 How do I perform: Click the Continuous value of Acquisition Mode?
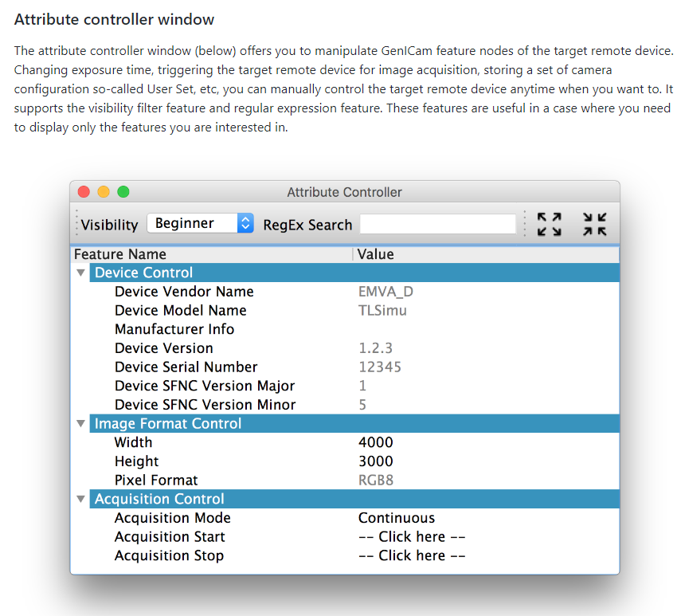pyautogui.click(x=396, y=517)
